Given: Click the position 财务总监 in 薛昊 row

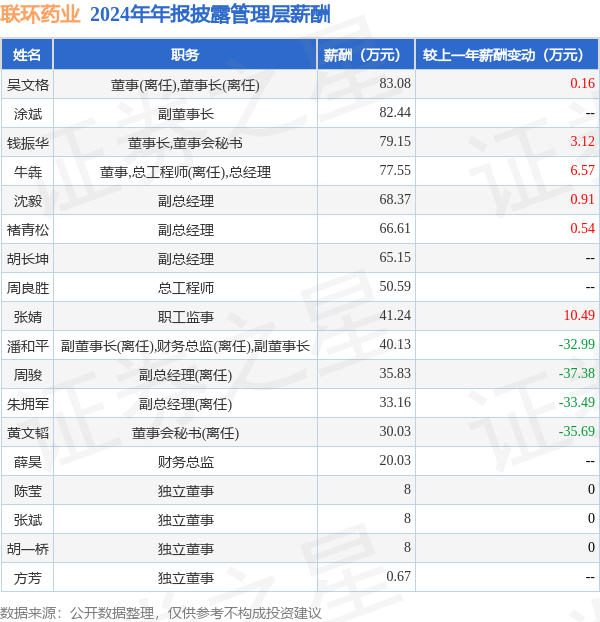Looking at the screenshot, I should tap(185, 462).
